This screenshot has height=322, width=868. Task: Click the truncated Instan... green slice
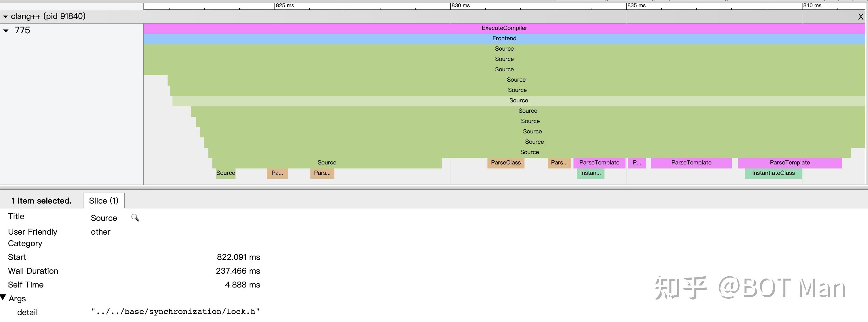(x=590, y=173)
